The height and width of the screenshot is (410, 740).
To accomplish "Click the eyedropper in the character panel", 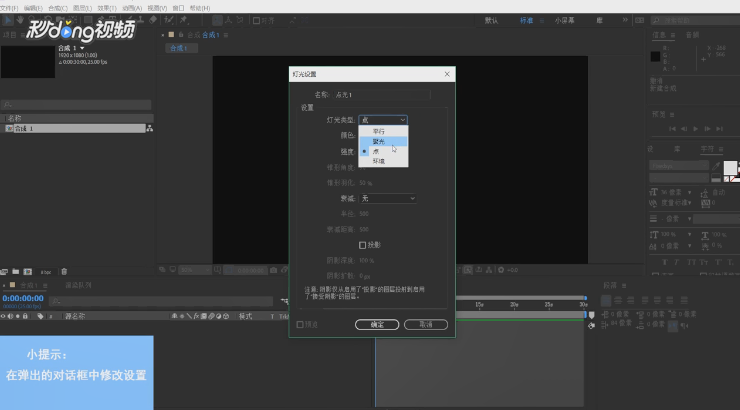I will coord(716,166).
